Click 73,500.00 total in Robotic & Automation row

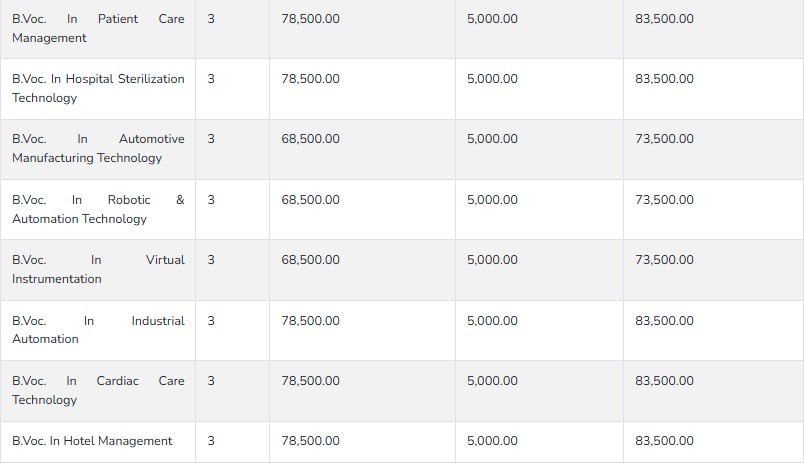point(664,200)
